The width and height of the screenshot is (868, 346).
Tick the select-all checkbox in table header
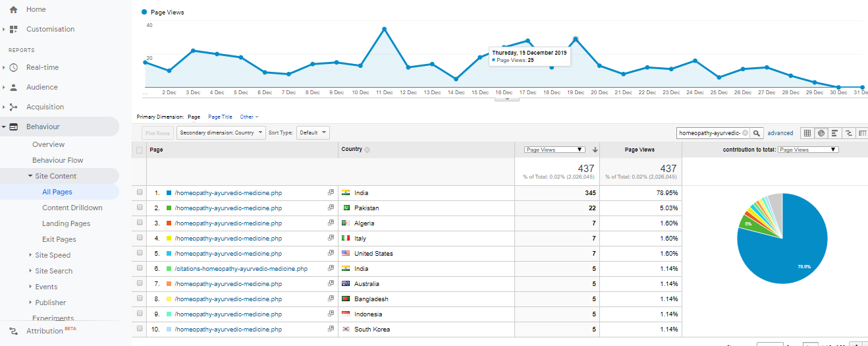pos(139,150)
